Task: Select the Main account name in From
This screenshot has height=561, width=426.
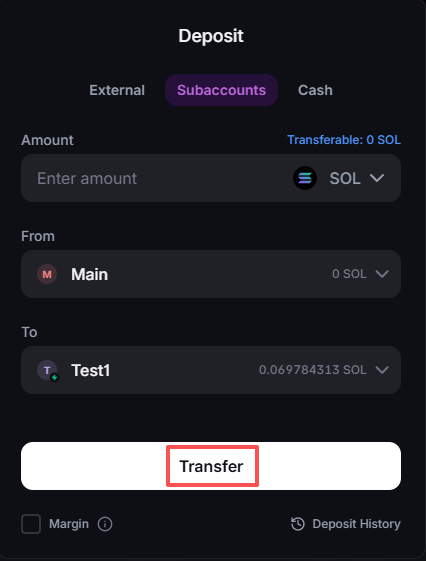Action: (x=89, y=274)
